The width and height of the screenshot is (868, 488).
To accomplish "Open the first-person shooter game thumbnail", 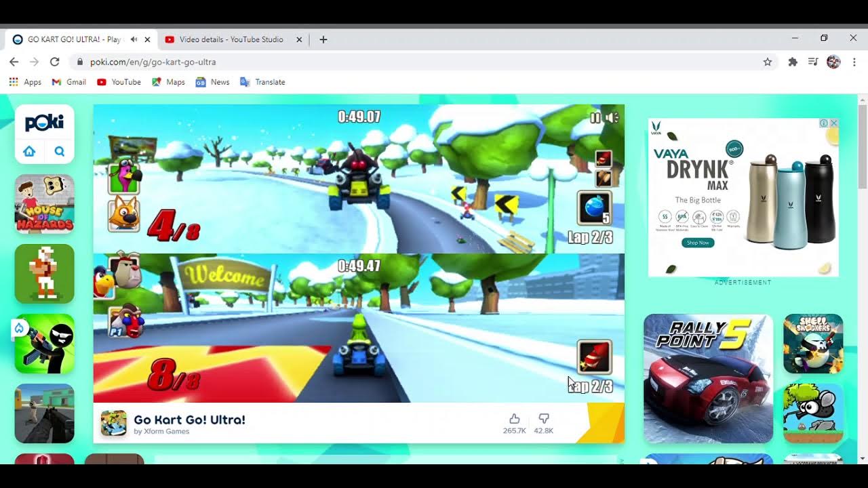I will click(45, 413).
